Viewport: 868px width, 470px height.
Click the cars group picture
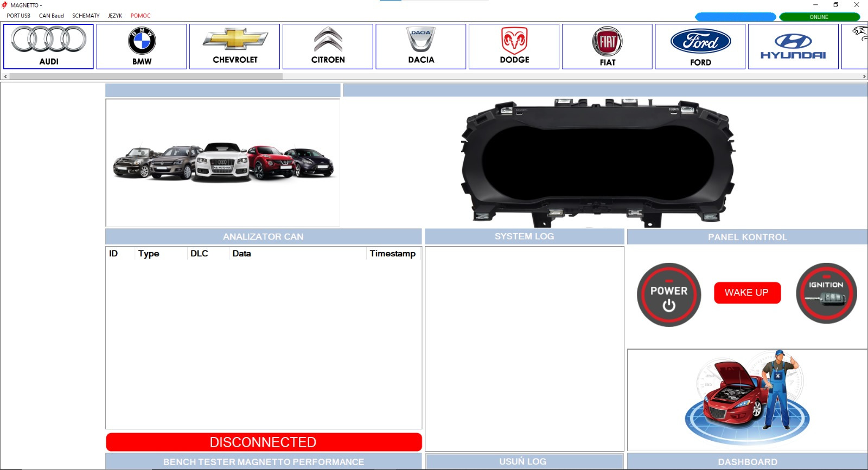pos(223,163)
